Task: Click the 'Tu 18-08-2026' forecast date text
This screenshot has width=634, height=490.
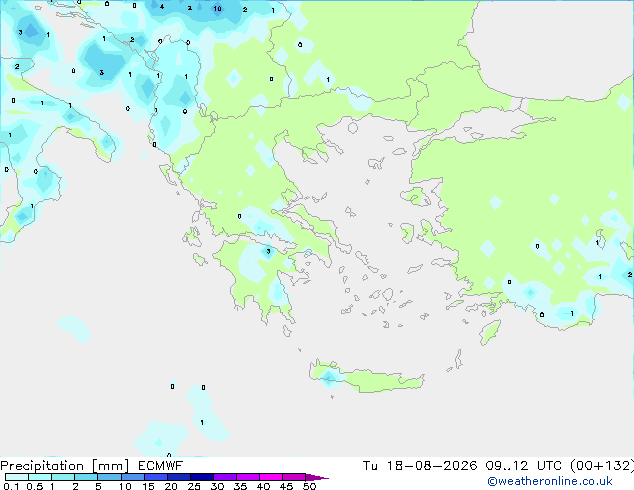Action: (420, 466)
